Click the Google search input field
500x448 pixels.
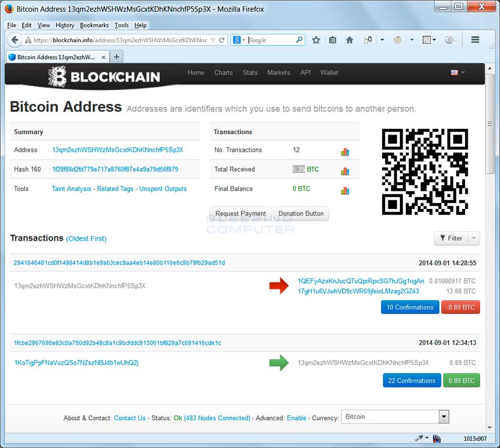coord(271,40)
